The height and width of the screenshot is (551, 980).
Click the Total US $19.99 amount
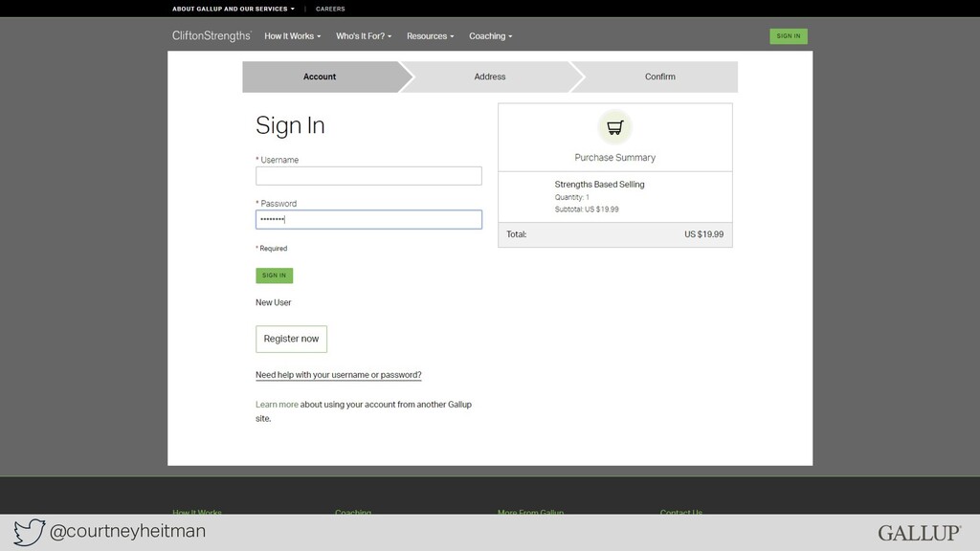pos(703,234)
